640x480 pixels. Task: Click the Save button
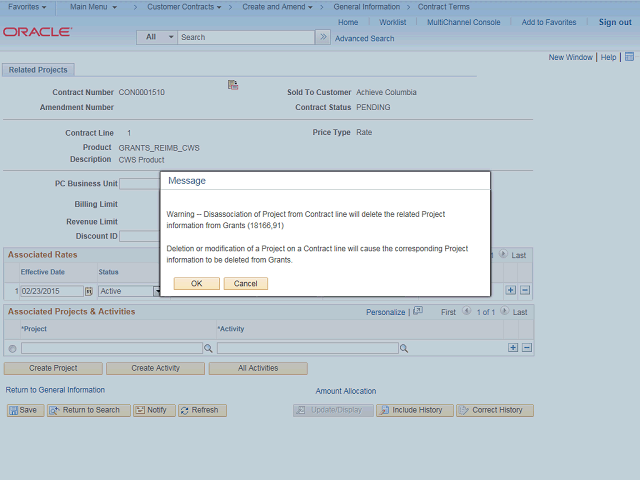click(x=25, y=410)
